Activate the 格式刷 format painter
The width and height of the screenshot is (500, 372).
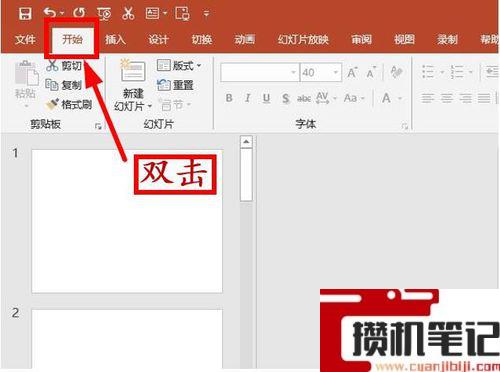[x=69, y=105]
